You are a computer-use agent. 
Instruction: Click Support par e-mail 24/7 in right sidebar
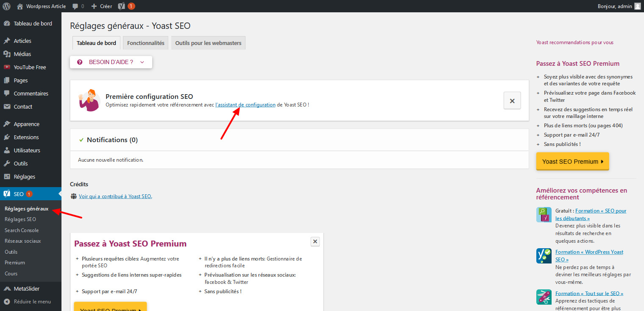572,135
